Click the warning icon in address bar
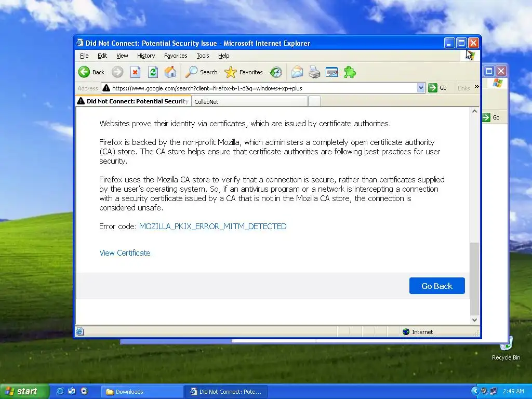Screen dimensions: 532x399 click(x=106, y=88)
